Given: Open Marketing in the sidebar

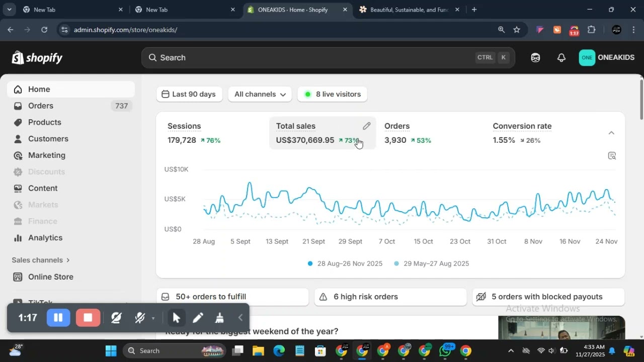Looking at the screenshot, I should [70, 155].
